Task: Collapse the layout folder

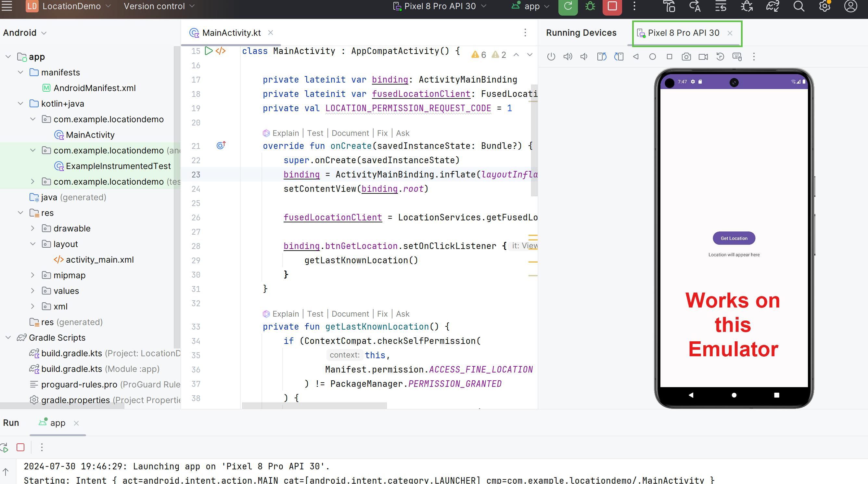Action: (x=33, y=244)
